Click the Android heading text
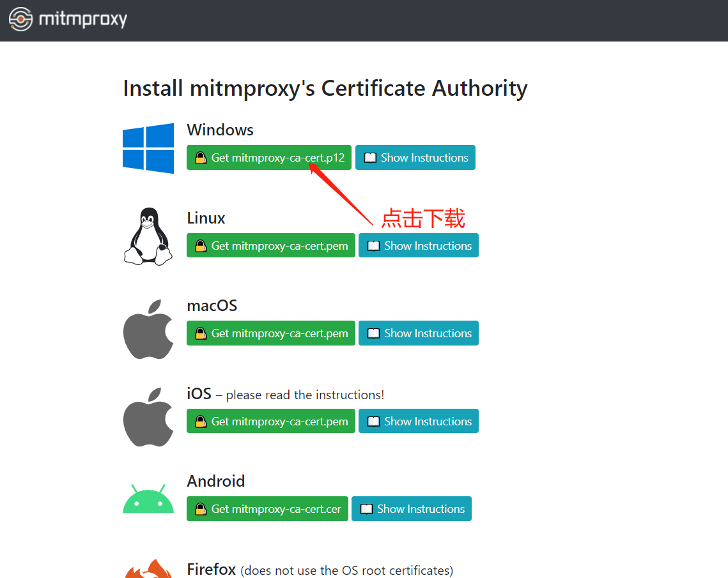Screen dimensions: 728x578 [215, 482]
